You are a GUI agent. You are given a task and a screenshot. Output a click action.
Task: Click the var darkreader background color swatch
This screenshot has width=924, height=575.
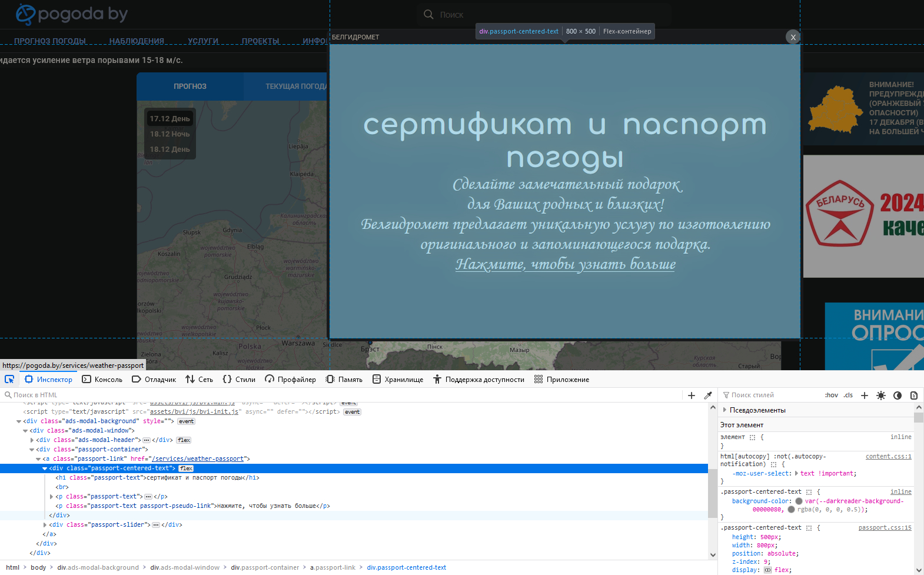[799, 501]
